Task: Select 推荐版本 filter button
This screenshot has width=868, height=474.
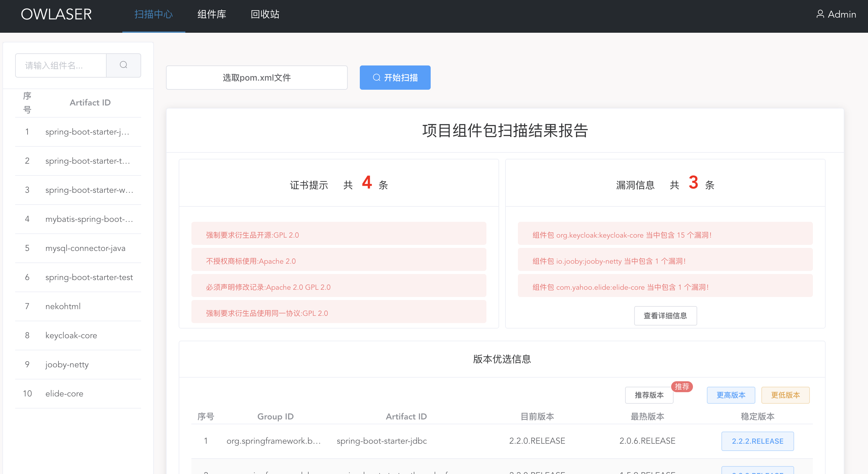Action: [649, 395]
